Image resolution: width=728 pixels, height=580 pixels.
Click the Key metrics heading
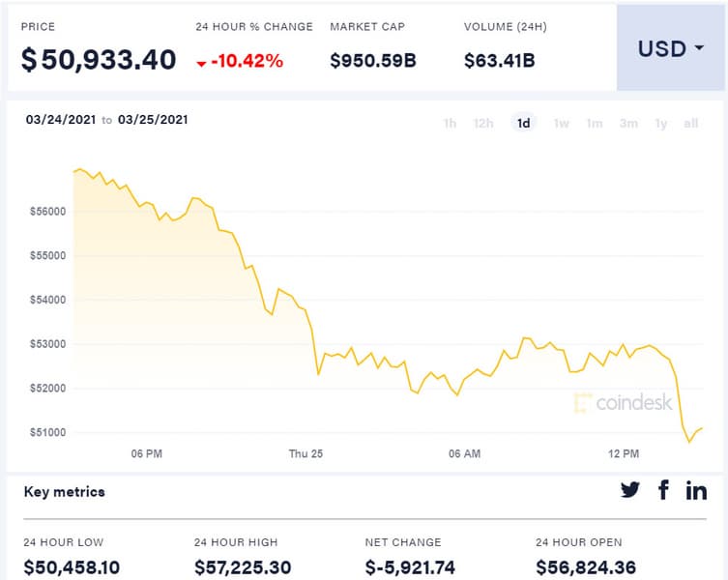click(64, 492)
